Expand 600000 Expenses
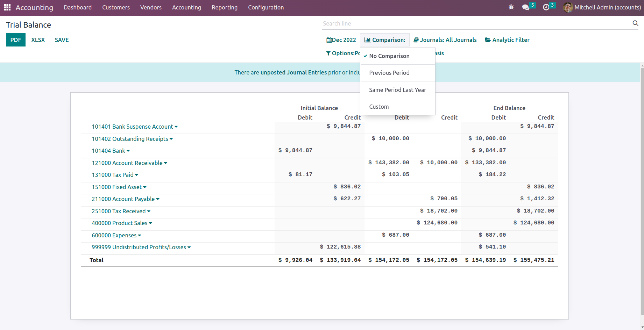This screenshot has width=644, height=330. pos(116,235)
